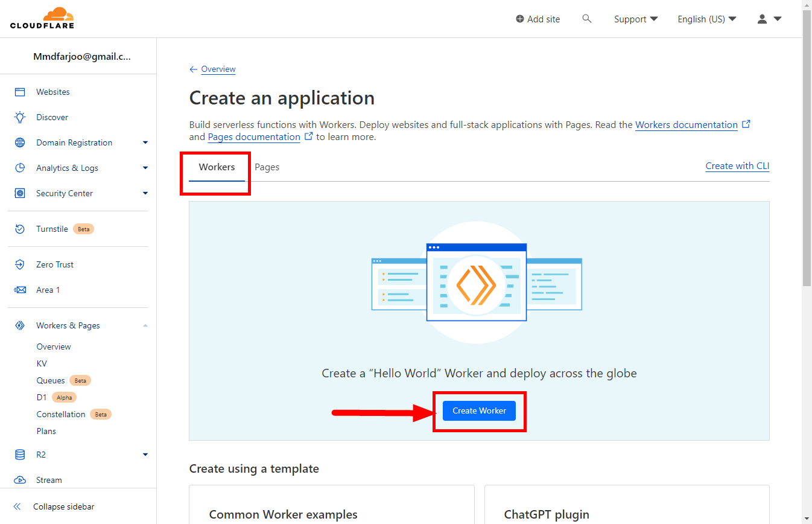
Task: Click the Zero Trust sidebar label
Action: click(55, 264)
